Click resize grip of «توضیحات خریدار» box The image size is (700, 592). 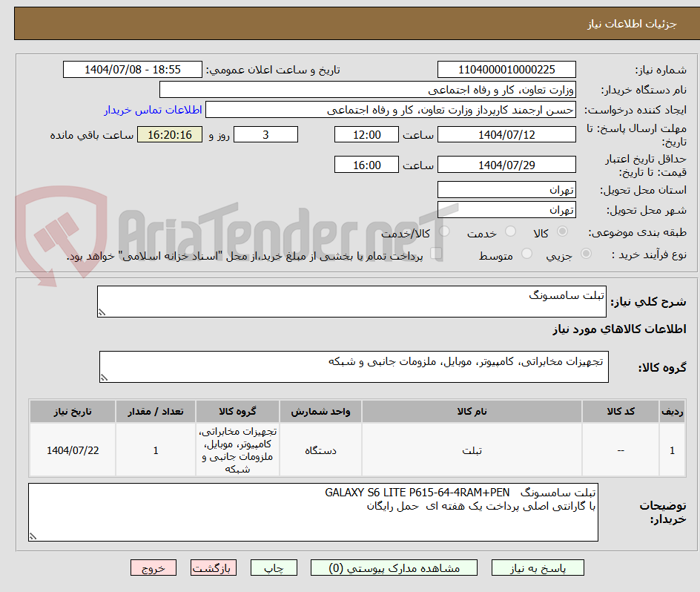33,537
